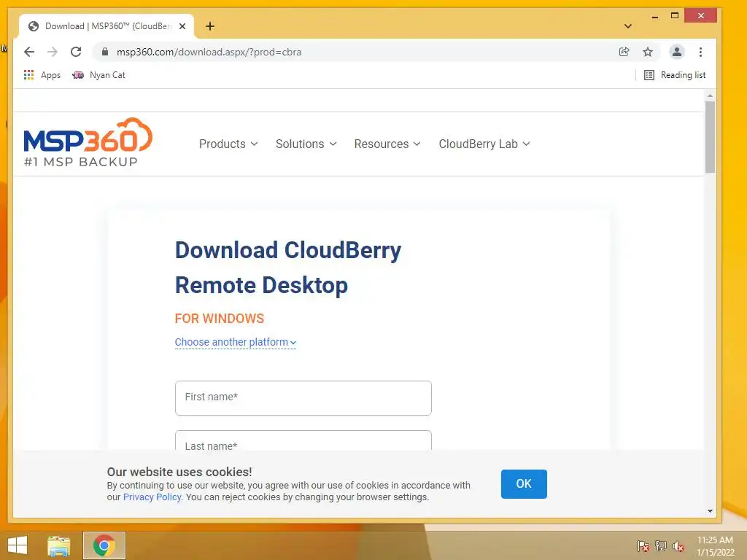Expand the Solutions menu
The width and height of the screenshot is (747, 560).
point(306,144)
